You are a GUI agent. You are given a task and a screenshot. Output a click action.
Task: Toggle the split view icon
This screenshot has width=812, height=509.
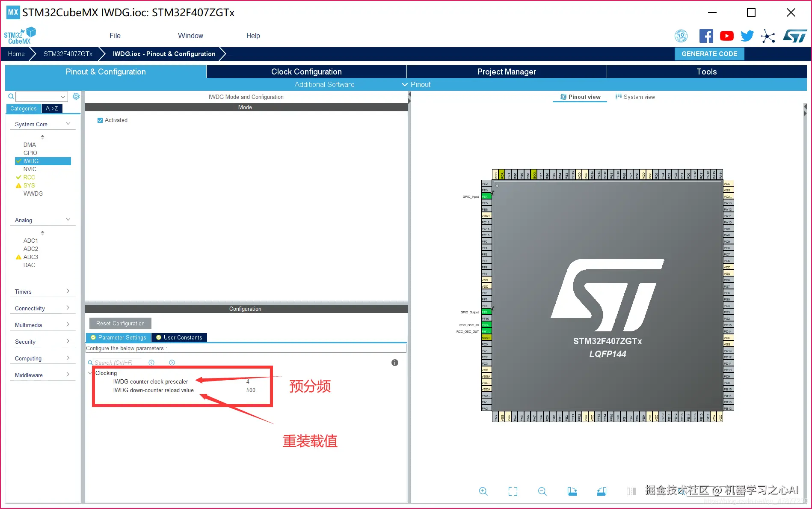tap(631, 491)
